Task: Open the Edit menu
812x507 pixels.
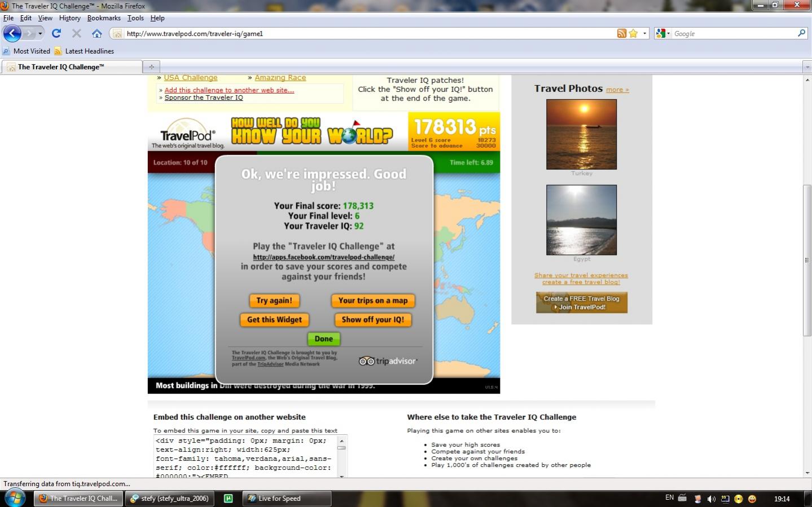Action: (26, 18)
